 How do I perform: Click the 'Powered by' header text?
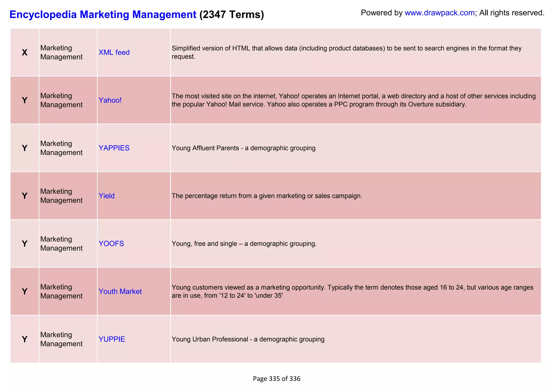[x=382, y=13]
